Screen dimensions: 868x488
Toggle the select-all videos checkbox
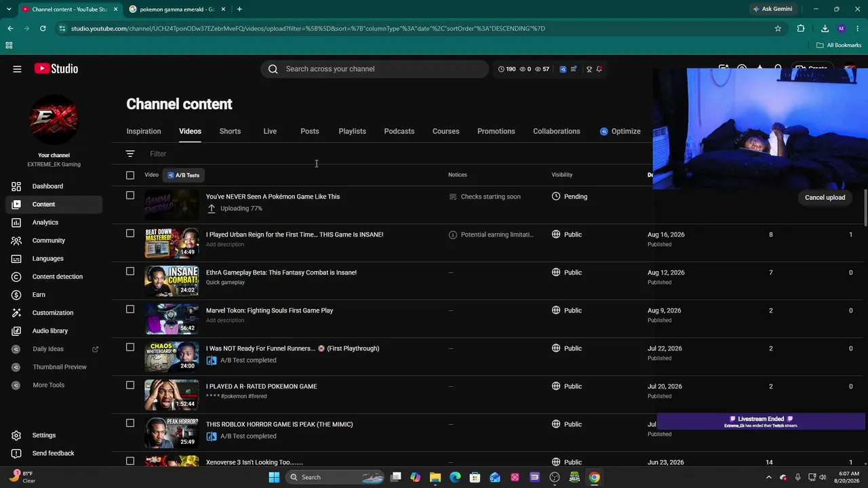(130, 176)
